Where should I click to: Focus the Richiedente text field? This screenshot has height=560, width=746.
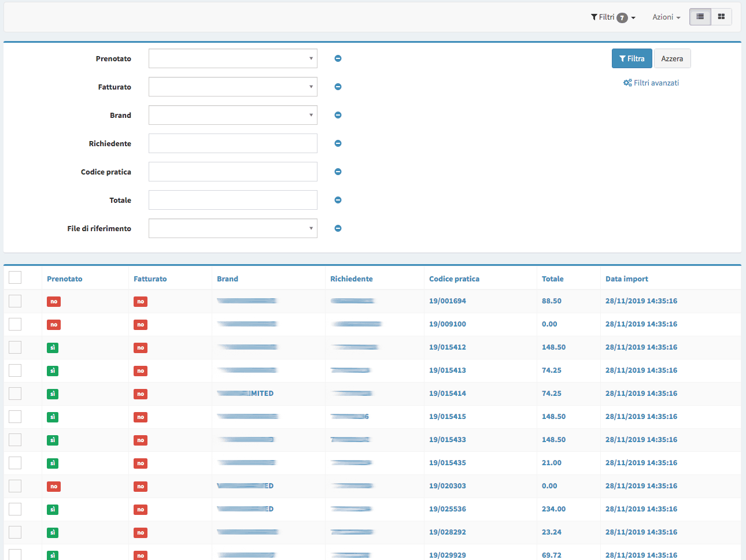click(233, 143)
